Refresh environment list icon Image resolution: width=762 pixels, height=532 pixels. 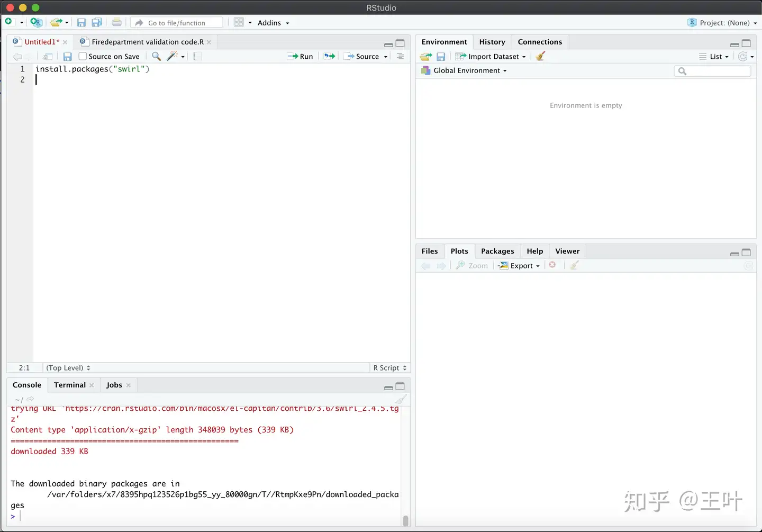743,57
